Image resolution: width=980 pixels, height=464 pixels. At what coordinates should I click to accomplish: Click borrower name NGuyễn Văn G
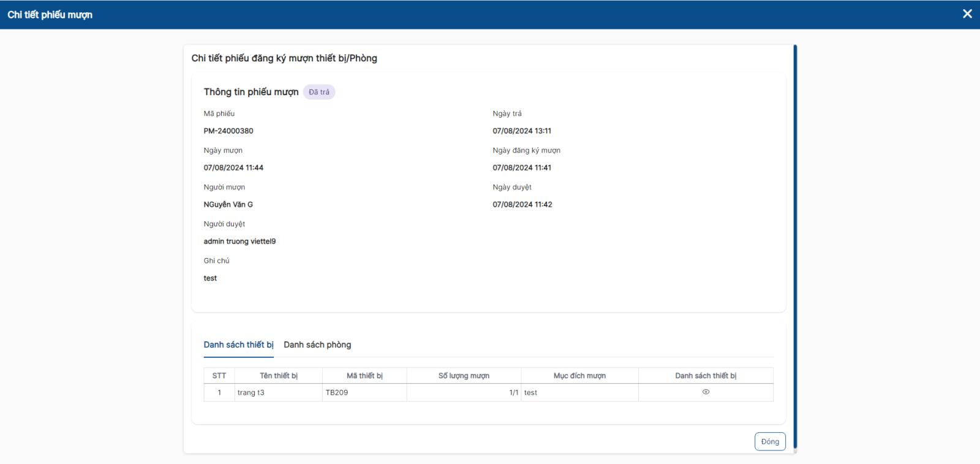click(x=228, y=205)
